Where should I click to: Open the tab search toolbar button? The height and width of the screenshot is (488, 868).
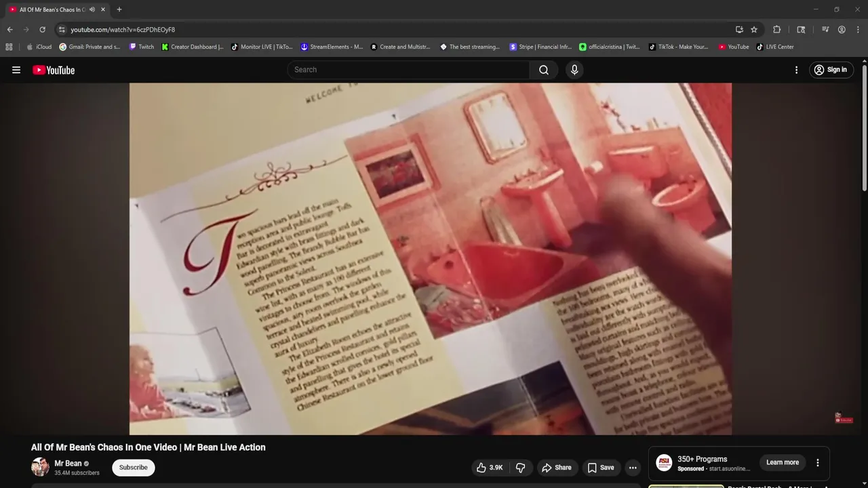point(801,30)
